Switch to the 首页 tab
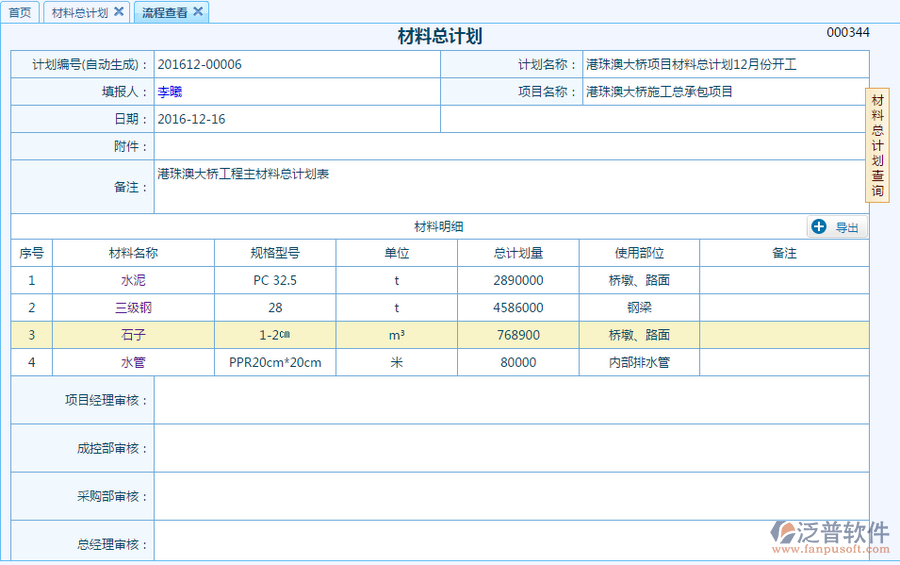This screenshot has height=565, width=900. tap(20, 12)
